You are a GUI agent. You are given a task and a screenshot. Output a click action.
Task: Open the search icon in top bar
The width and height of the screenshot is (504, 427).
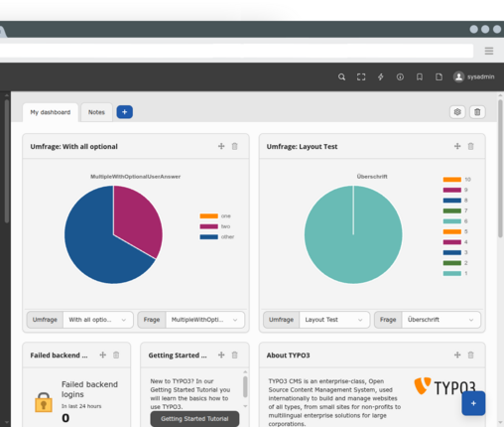tap(341, 76)
